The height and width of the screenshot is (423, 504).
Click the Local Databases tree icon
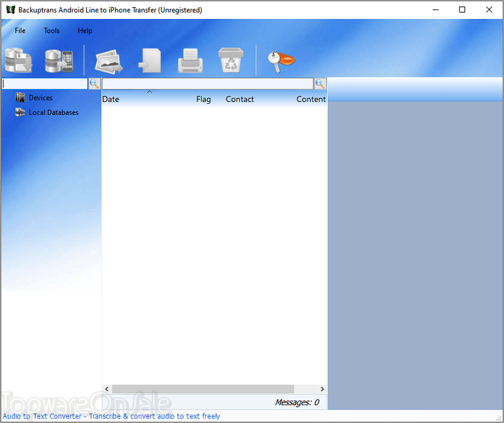pos(20,112)
